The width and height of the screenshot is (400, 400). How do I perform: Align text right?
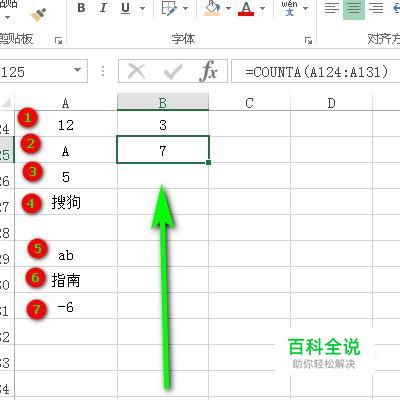376,8
